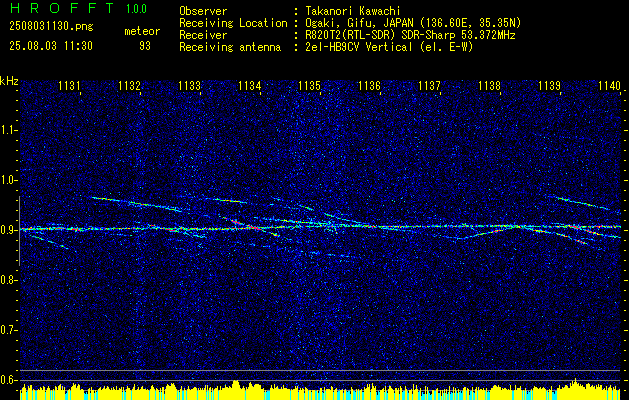Click the 1133 time marker
The width and height of the screenshot is (629, 400).
(189, 85)
